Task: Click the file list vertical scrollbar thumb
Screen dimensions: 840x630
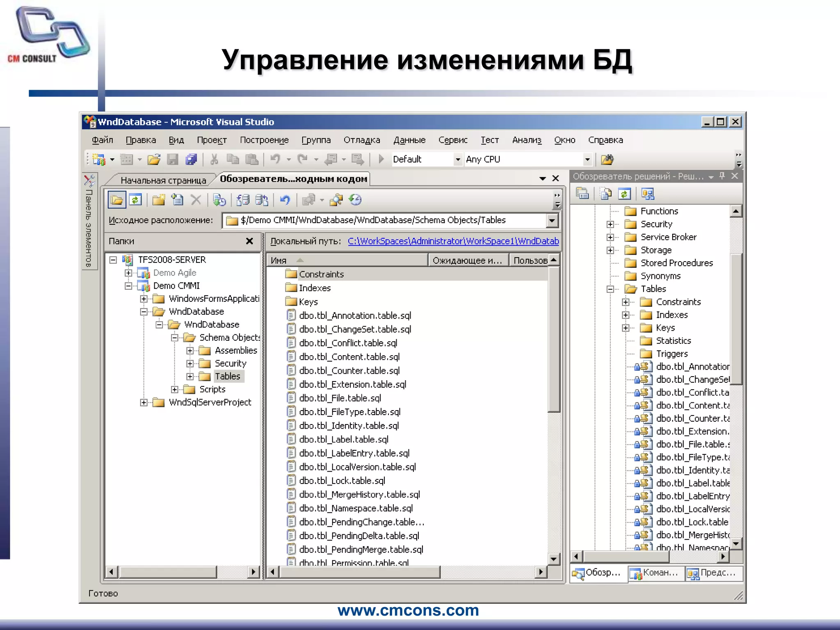Action: click(x=554, y=340)
